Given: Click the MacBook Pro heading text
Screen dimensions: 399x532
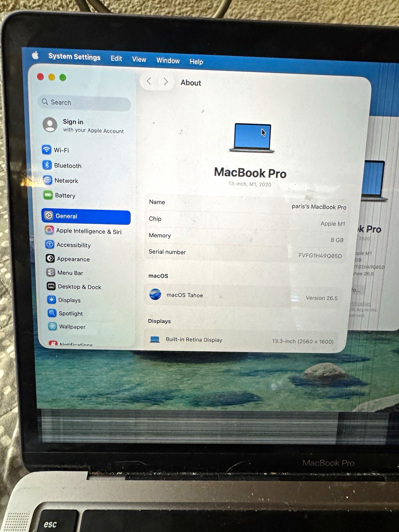Looking at the screenshot, I should [x=250, y=173].
